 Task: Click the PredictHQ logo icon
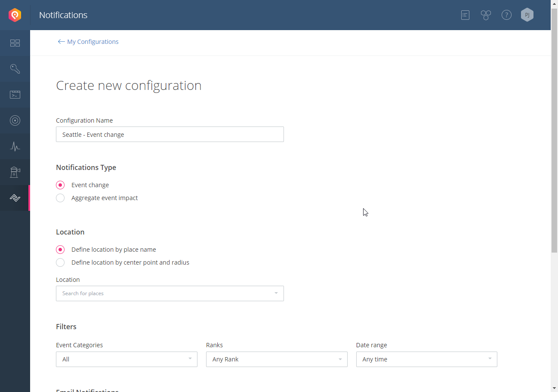(x=15, y=15)
